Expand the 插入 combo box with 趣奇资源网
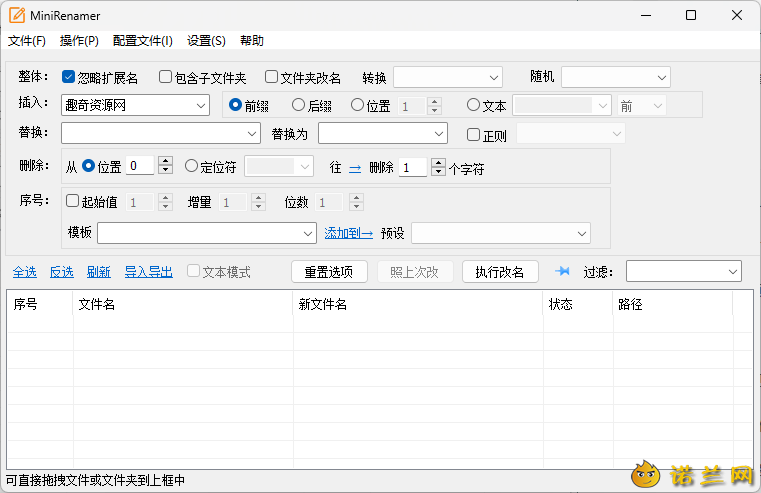761x493 pixels. tap(200, 106)
